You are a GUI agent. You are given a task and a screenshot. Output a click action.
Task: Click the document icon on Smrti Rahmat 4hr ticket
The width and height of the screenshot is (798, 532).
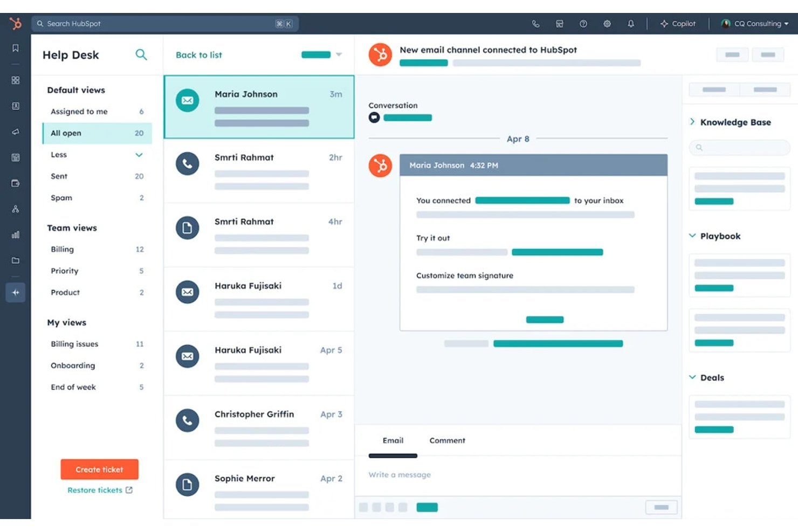click(187, 228)
